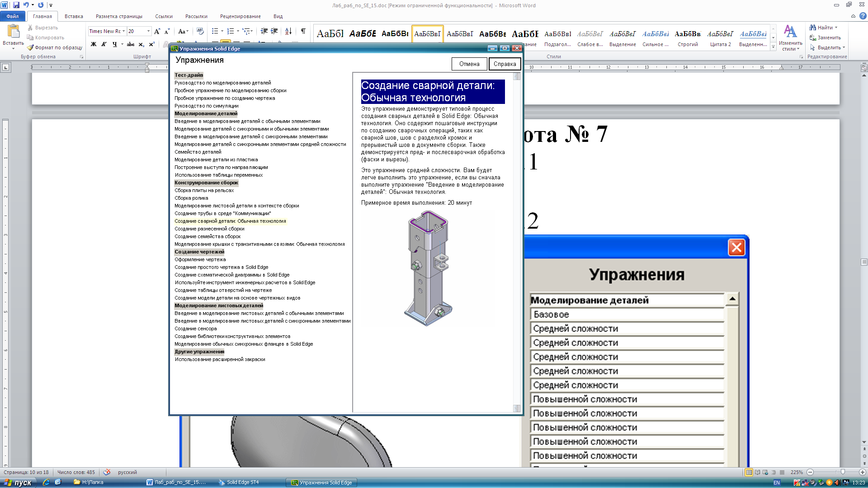Open numbered list style dropdown arrow

click(238, 31)
